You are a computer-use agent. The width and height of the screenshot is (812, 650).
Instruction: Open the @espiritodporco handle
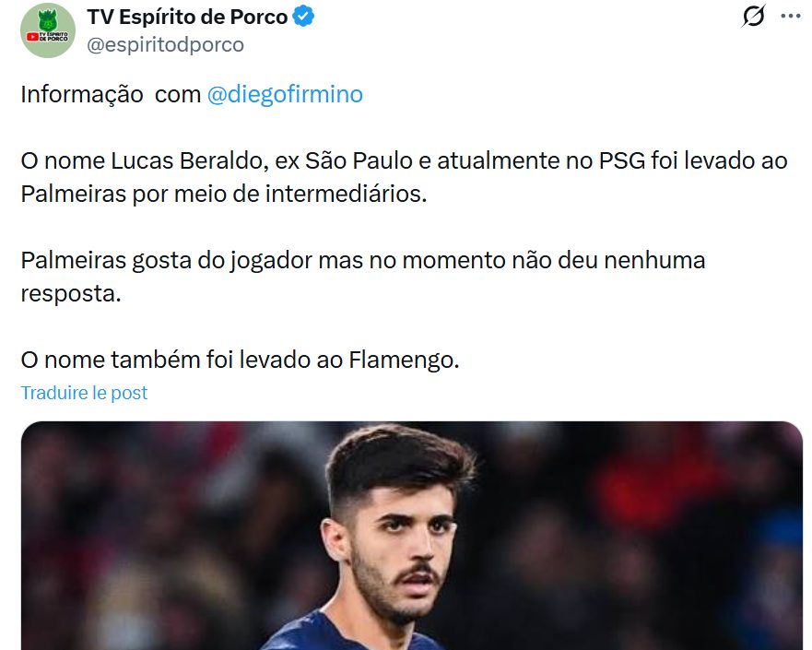pos(165,44)
